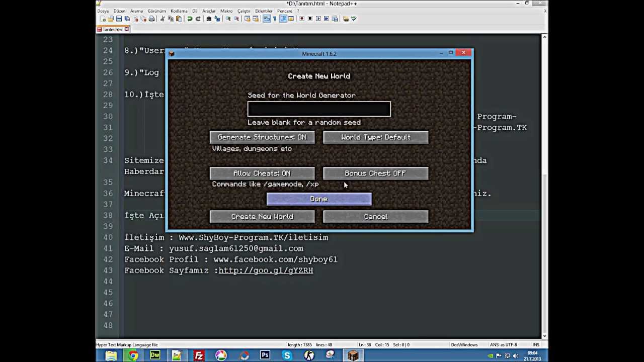Open Skype from the taskbar
The width and height of the screenshot is (644, 362).
(287, 356)
